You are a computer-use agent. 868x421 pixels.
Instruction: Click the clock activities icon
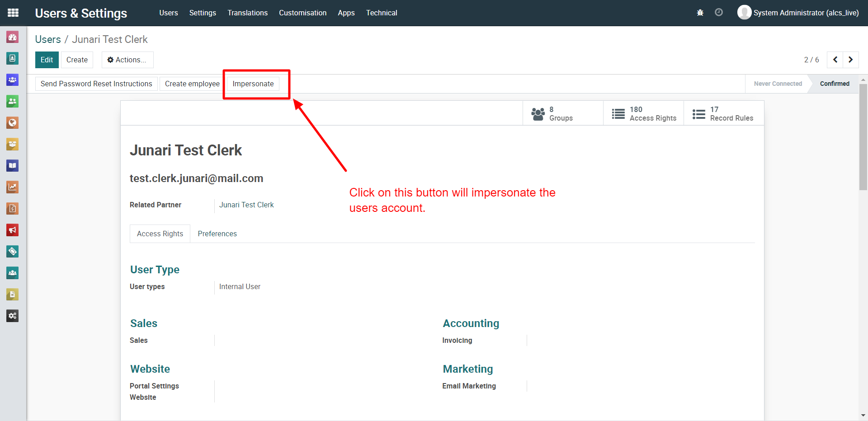(x=718, y=13)
